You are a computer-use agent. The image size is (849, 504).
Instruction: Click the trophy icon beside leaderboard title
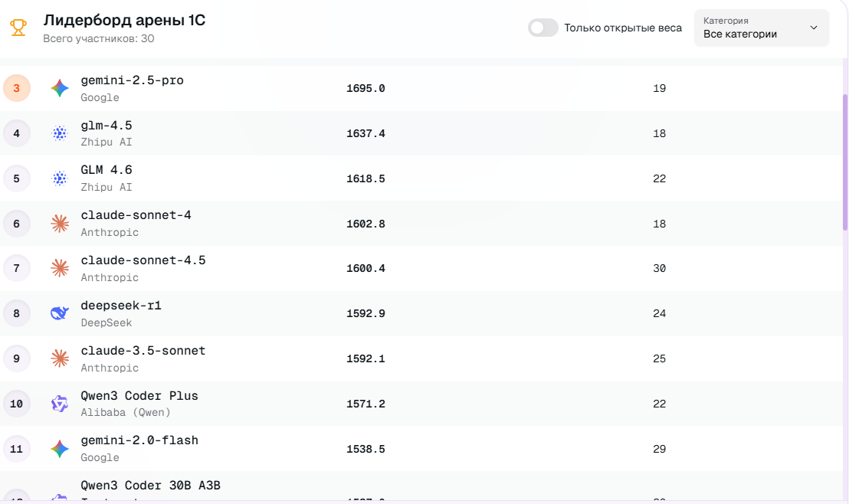(x=18, y=28)
